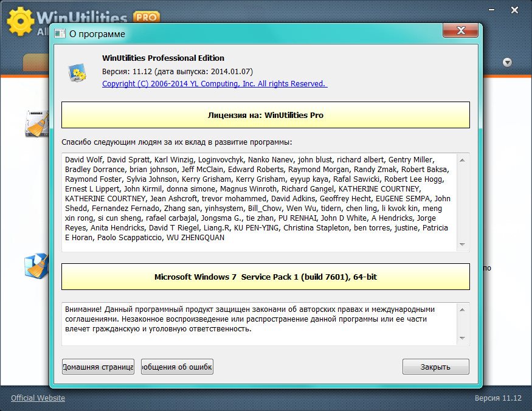Close the О программе dialog with X
Screen dimensions: 532x411
point(460,32)
